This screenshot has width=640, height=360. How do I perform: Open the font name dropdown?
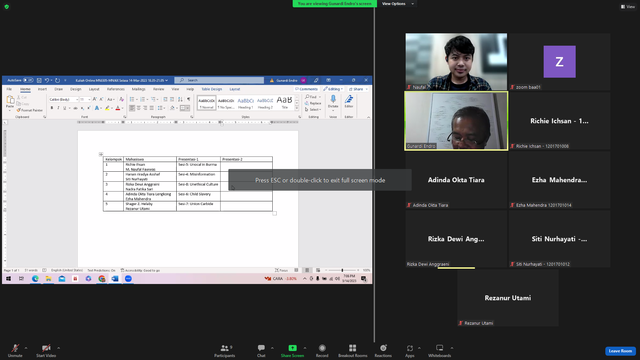click(76, 100)
